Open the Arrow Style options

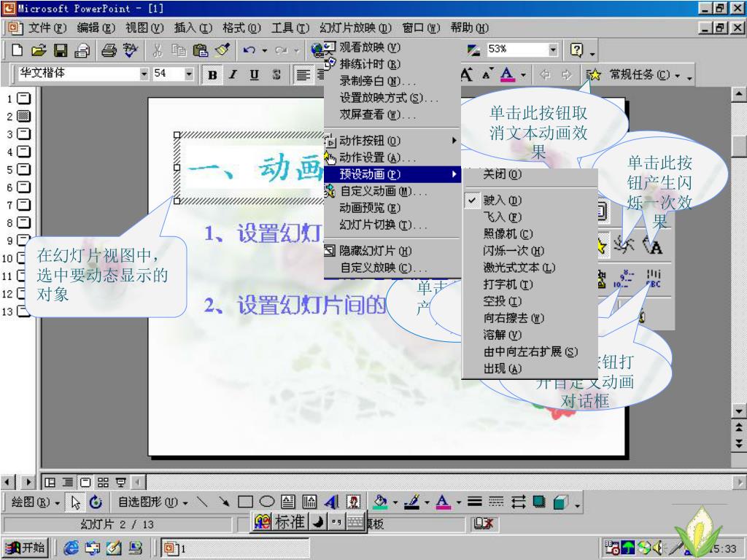tap(518, 502)
